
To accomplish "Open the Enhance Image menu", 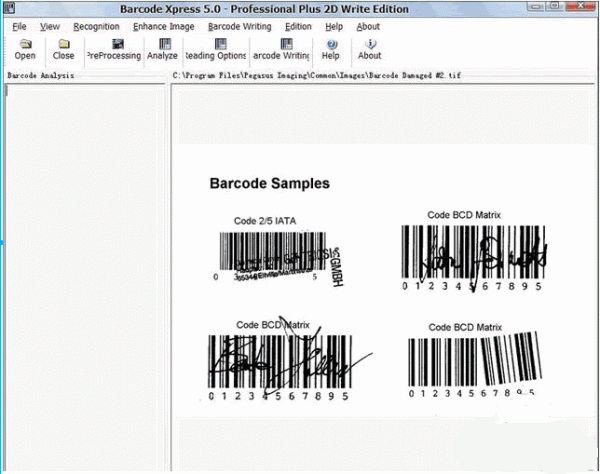I will pyautogui.click(x=163, y=26).
